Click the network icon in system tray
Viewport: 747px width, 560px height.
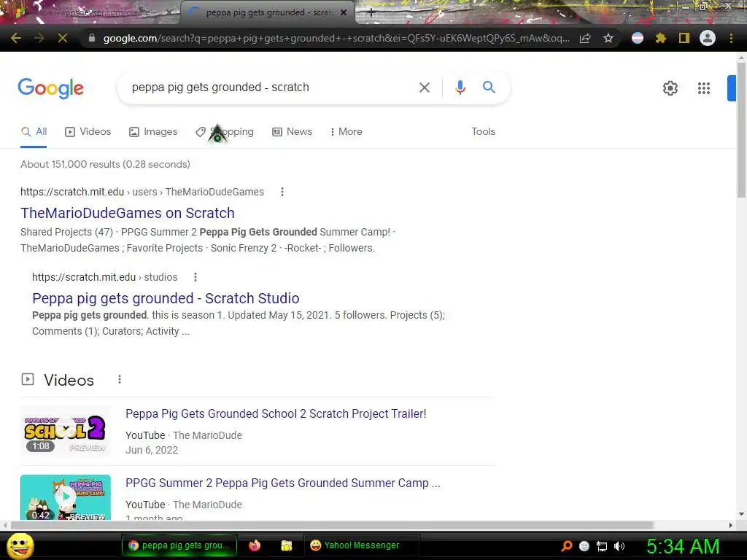[602, 546]
